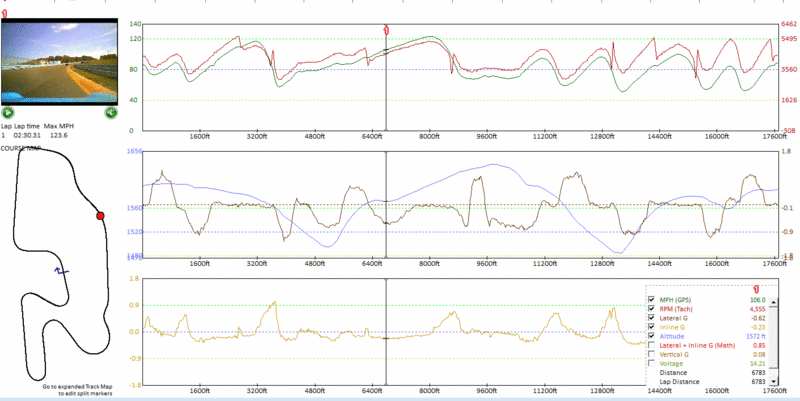This screenshot has height=401, width=800.
Task: Click the green audio speaker icon
Action: tap(112, 113)
